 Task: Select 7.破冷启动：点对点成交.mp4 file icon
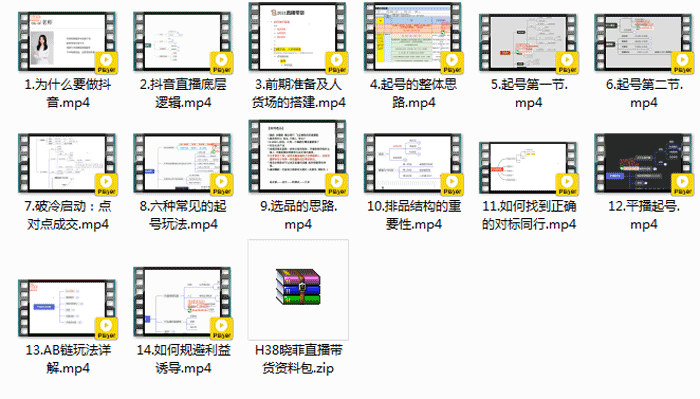(67, 164)
